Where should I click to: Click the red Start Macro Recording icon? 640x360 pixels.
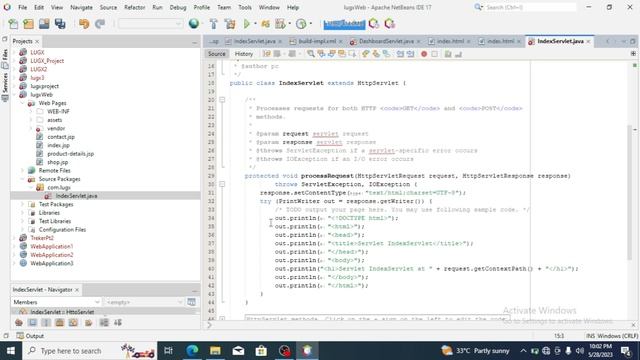tap(424, 54)
